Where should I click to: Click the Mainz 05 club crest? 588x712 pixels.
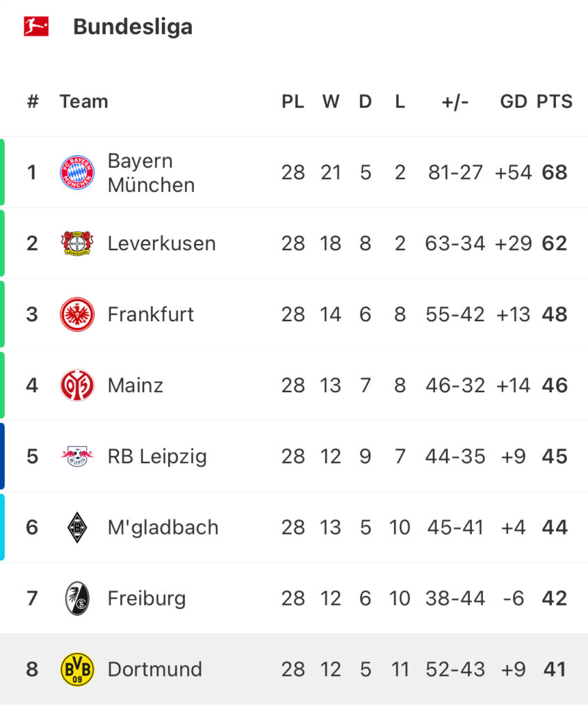[77, 385]
